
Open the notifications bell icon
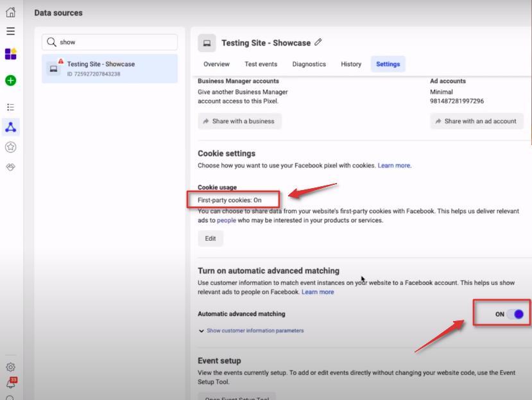[x=11, y=383]
